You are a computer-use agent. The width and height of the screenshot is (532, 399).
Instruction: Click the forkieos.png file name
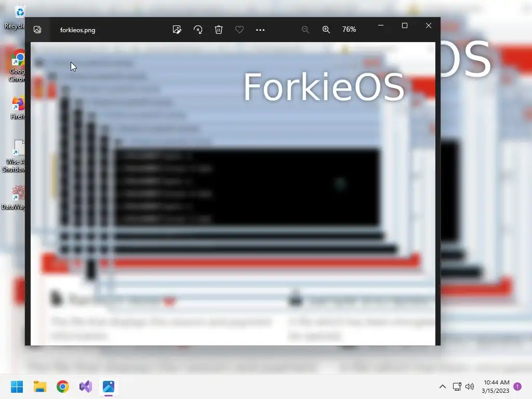[x=78, y=30]
